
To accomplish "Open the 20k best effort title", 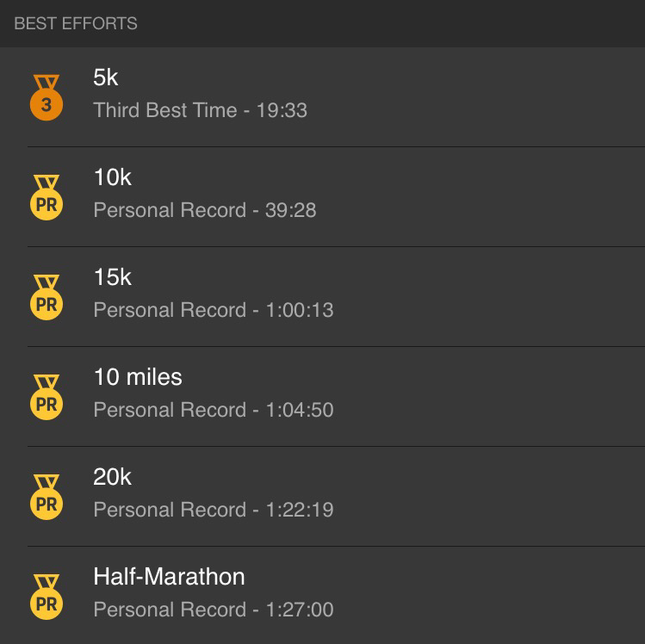I will 112,477.
